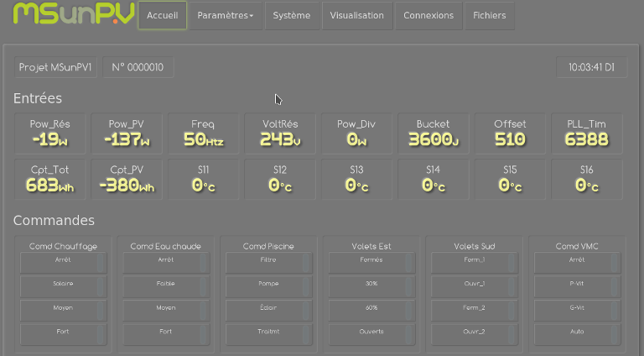Set Eau chaude command to Faible
Screen dimensions: 644x356
165,284
